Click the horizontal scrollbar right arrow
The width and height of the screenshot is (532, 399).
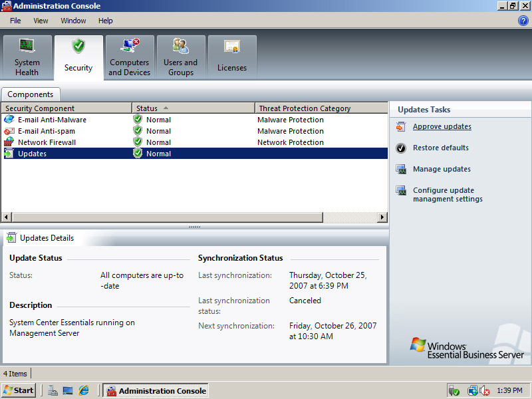click(382, 217)
